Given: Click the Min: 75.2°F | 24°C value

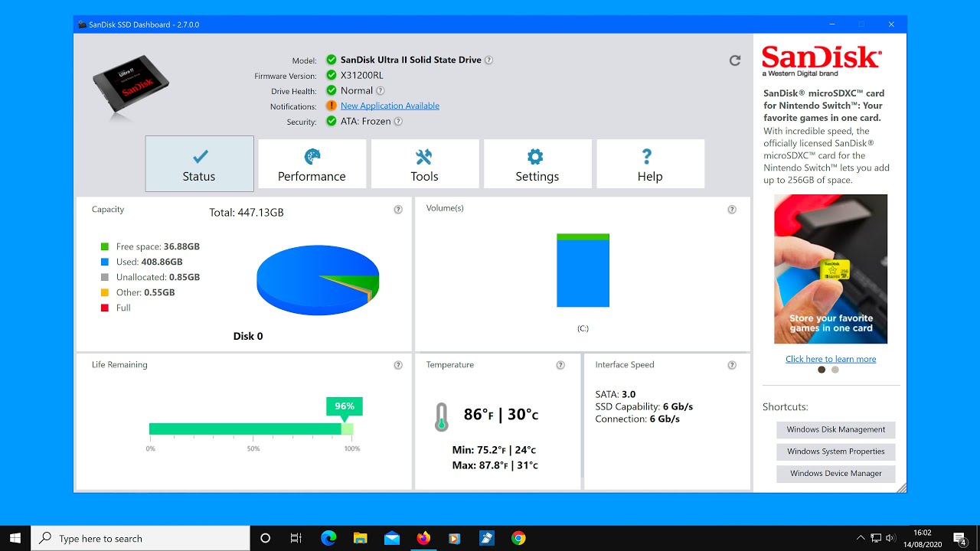Looking at the screenshot, I should click(494, 450).
